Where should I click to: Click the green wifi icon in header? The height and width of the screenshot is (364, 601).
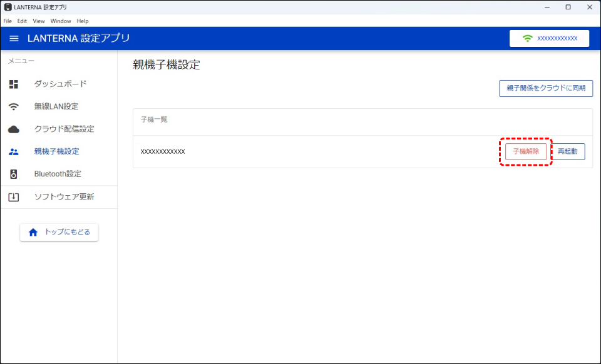[527, 39]
